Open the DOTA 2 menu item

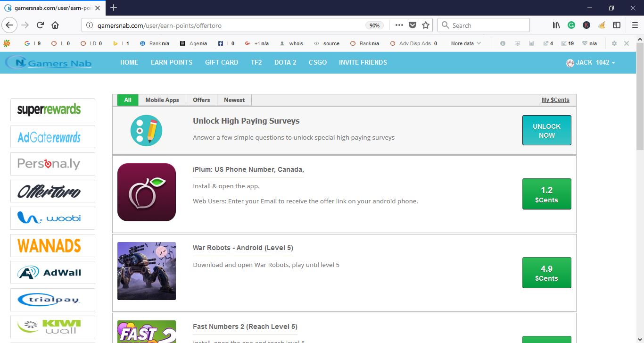(x=285, y=62)
